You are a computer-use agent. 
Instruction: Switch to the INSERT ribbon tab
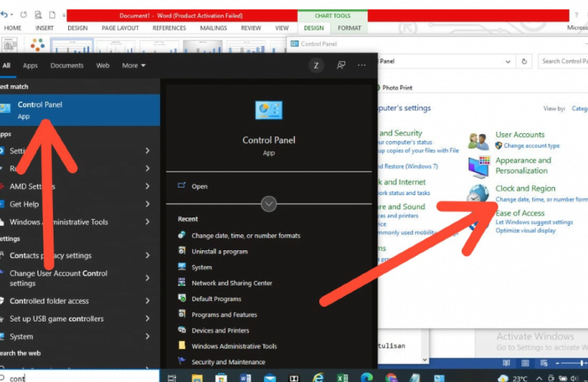pos(44,28)
